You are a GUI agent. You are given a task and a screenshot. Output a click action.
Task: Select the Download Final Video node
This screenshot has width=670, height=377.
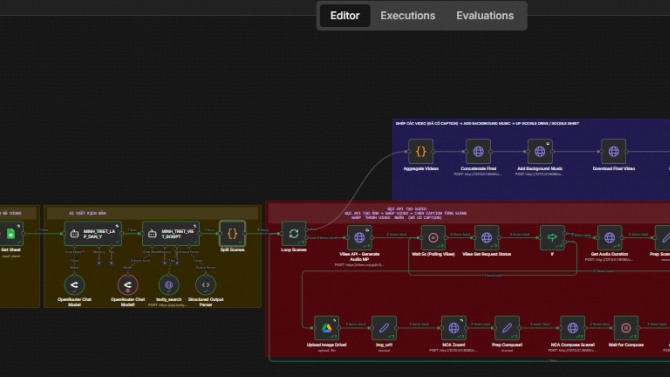[x=614, y=151]
